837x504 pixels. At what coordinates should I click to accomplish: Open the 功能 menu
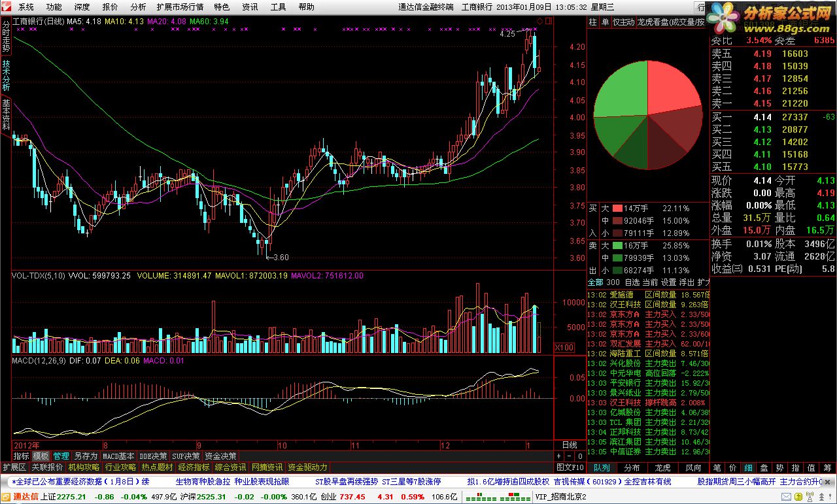tap(54, 7)
